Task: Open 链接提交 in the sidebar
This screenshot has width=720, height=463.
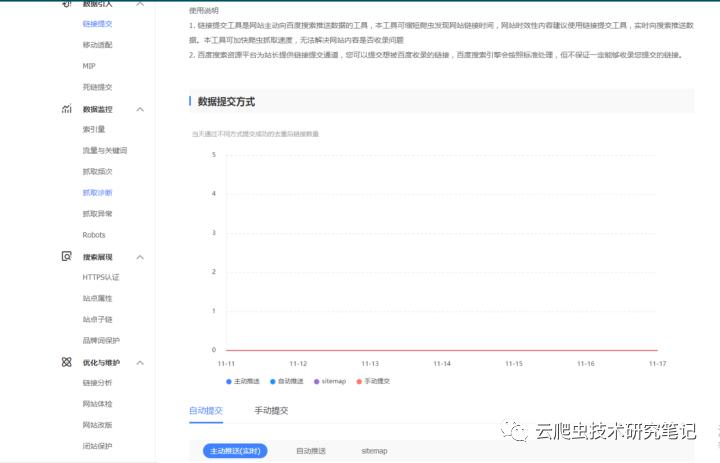Action: [x=97, y=24]
